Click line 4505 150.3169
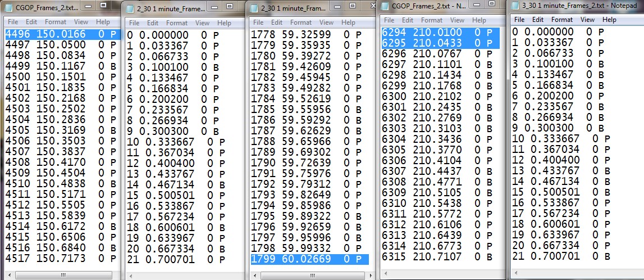The width and height of the screenshot is (644, 280). tap(61, 130)
